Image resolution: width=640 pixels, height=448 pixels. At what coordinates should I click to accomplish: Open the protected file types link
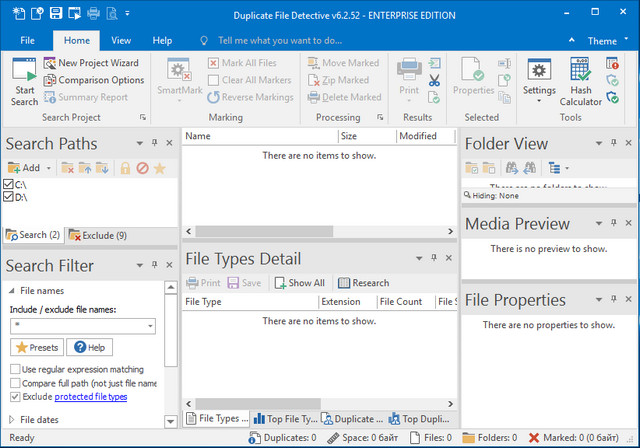90,397
